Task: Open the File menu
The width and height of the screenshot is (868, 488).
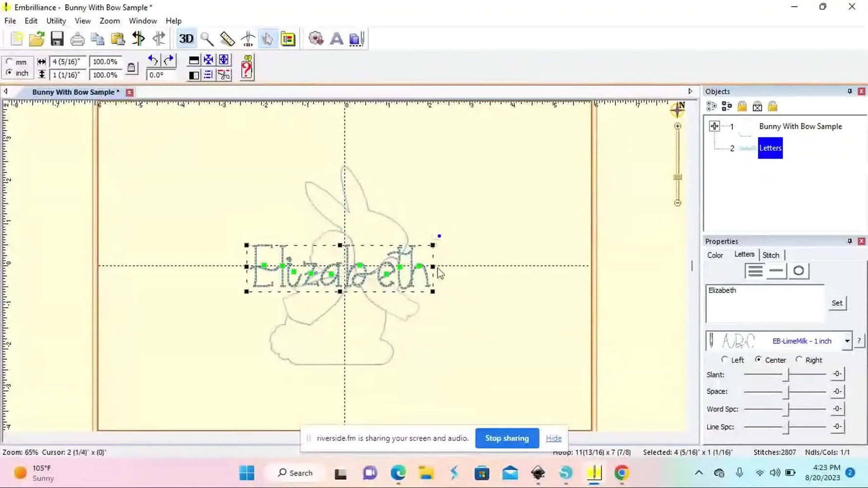Action: click(10, 21)
